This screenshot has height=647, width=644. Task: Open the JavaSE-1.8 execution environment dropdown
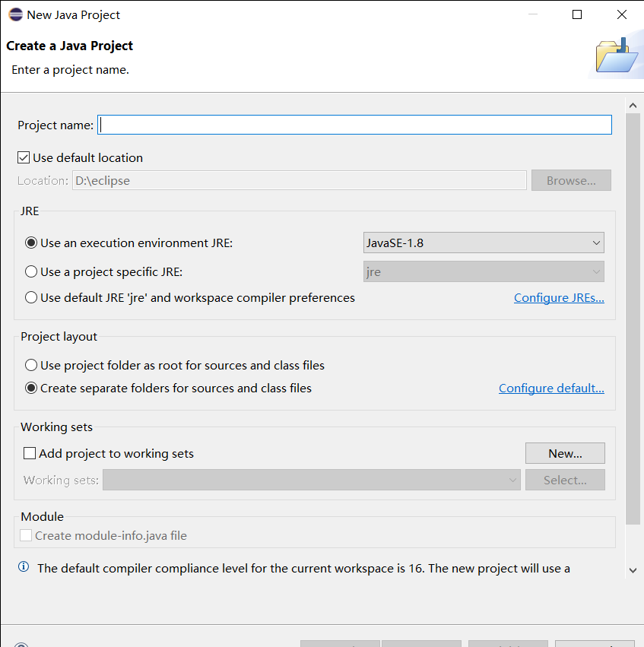[x=484, y=243]
